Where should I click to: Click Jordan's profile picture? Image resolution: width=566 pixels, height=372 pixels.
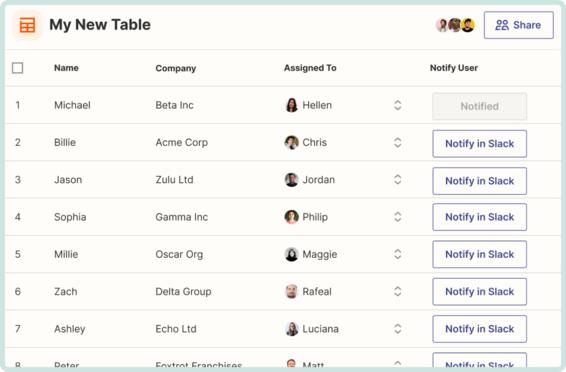coord(291,180)
